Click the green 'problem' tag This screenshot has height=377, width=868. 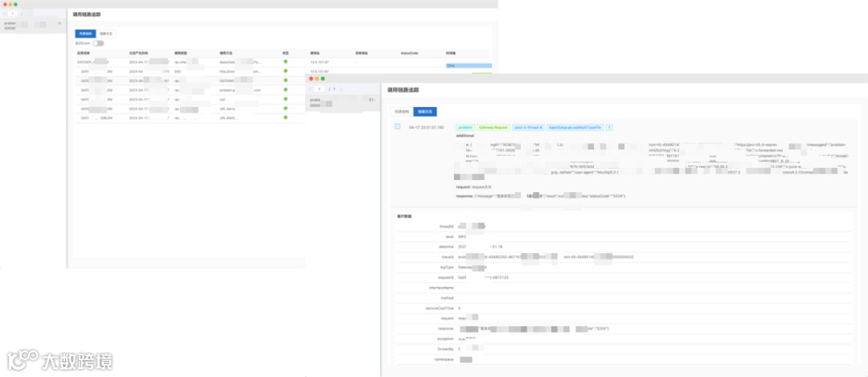click(465, 127)
